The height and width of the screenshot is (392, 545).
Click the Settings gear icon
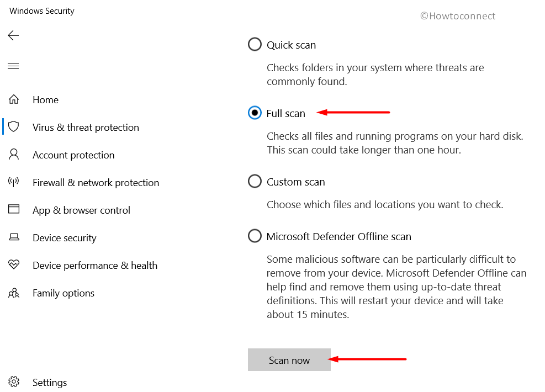pos(14,382)
